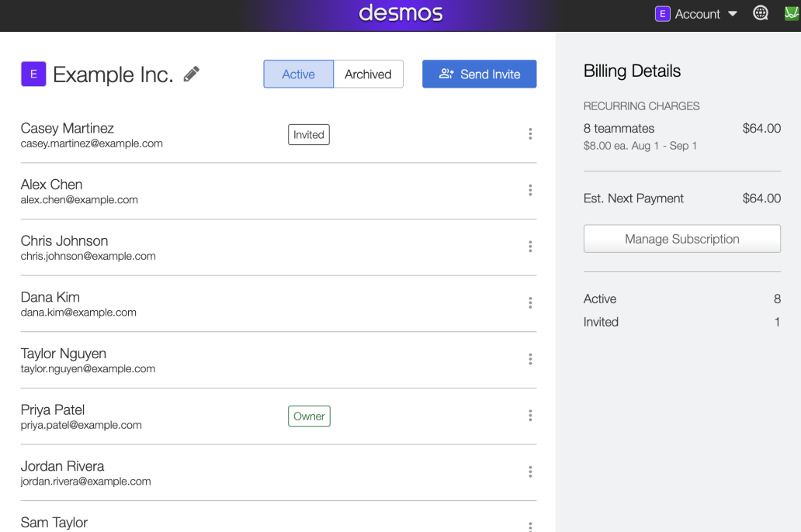Open options menu for Casey Martinez
This screenshot has width=801, height=532.
tap(530, 133)
